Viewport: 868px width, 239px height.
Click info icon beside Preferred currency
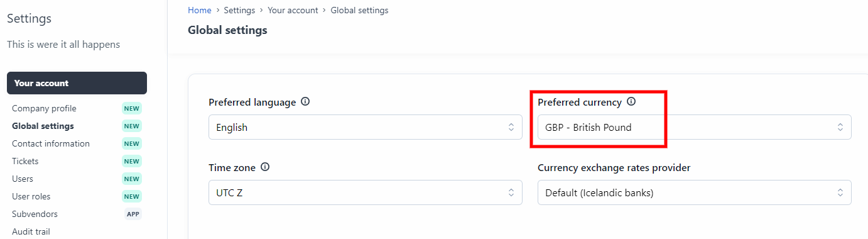pyautogui.click(x=631, y=102)
